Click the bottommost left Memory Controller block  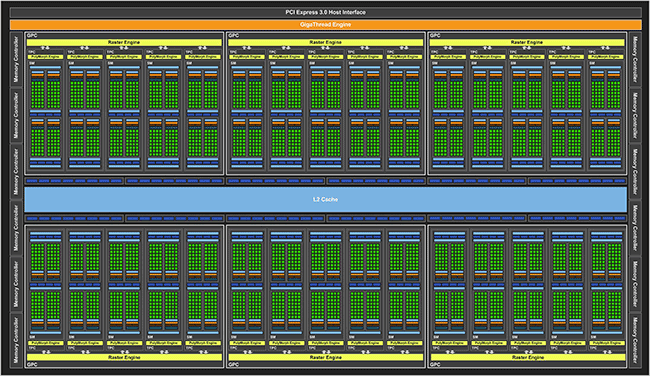click(16, 340)
